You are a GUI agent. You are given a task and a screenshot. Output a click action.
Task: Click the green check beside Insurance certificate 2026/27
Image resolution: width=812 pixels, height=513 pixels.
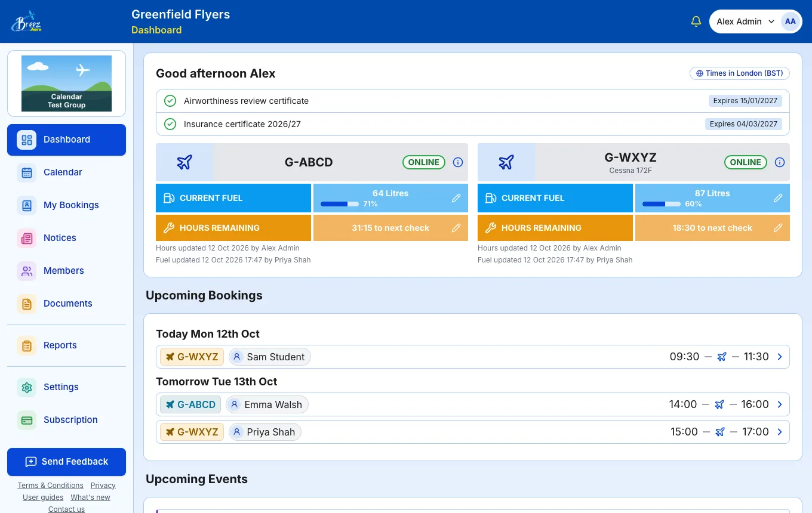click(x=170, y=124)
